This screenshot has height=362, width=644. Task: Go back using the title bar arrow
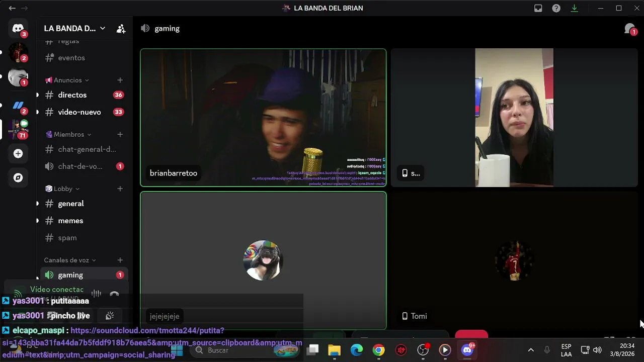tap(12, 8)
